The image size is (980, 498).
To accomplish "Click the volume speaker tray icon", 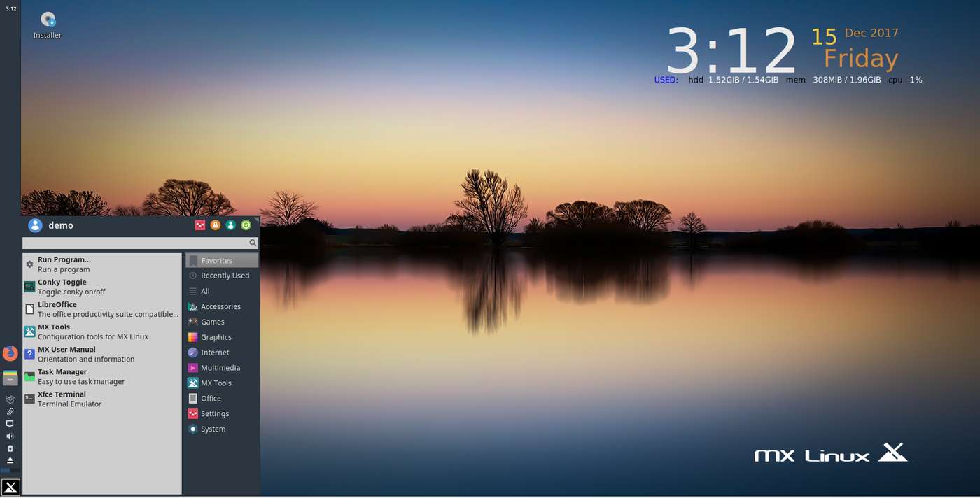I will [10, 436].
